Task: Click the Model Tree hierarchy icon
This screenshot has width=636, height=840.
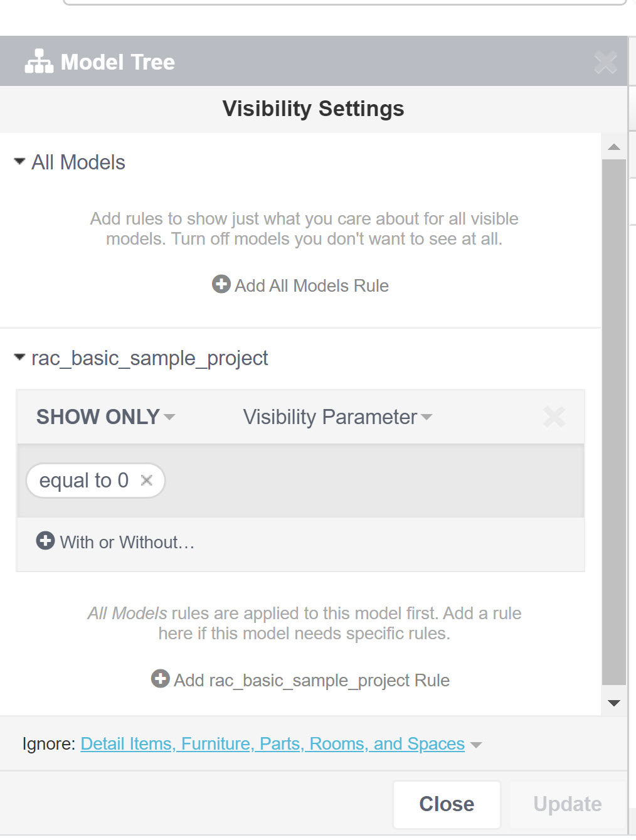Action: click(x=39, y=61)
